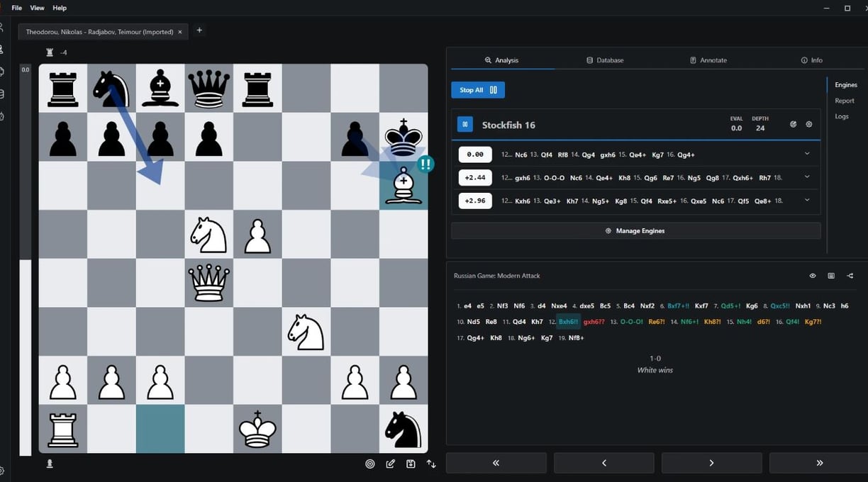Screen dimensions: 868x482
Task: Flip the board with the arrows icon
Action: (431, 464)
